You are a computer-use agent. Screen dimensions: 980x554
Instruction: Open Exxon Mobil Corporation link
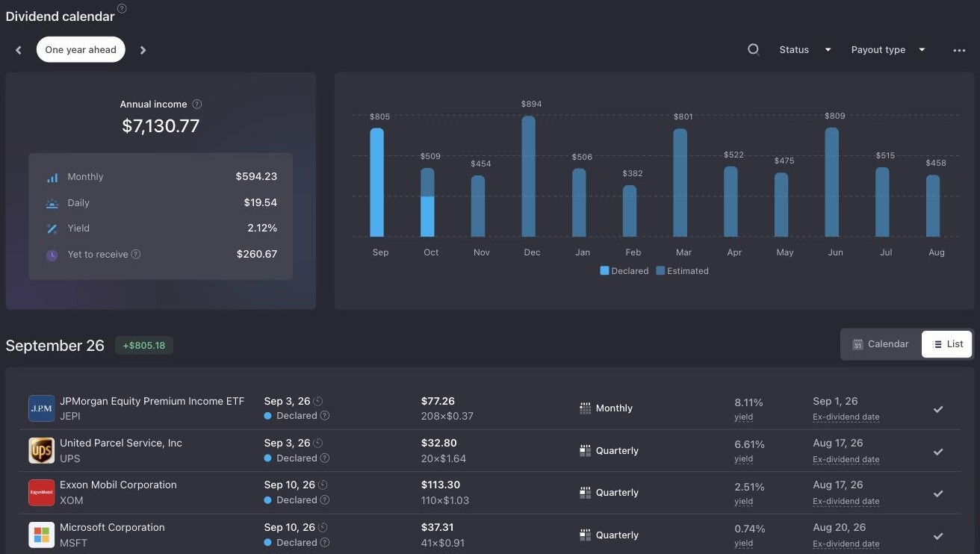point(118,485)
